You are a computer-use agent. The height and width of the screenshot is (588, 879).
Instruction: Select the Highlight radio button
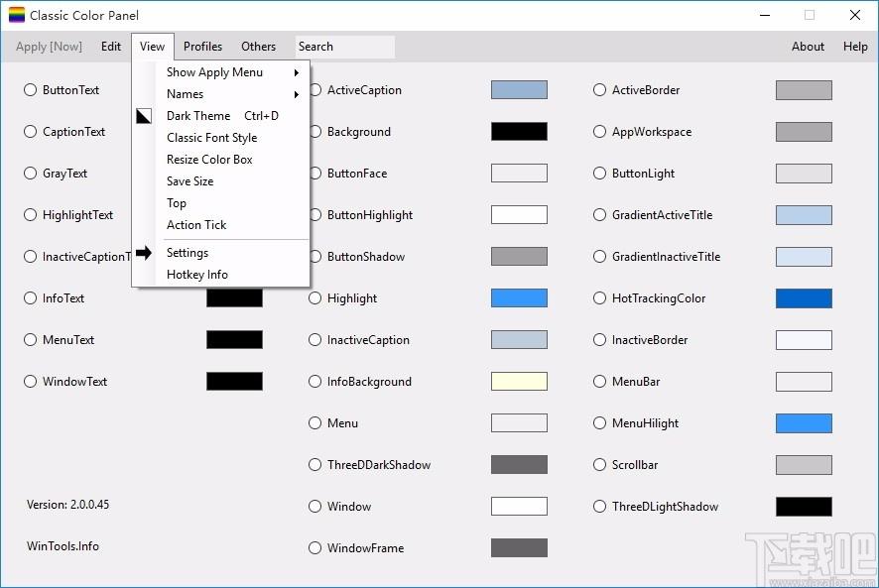click(315, 298)
